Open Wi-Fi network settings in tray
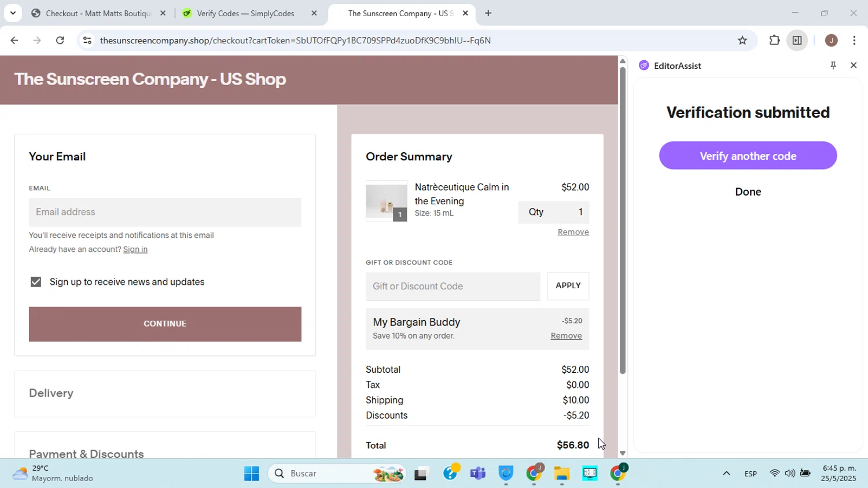The image size is (868, 488). coord(775,474)
